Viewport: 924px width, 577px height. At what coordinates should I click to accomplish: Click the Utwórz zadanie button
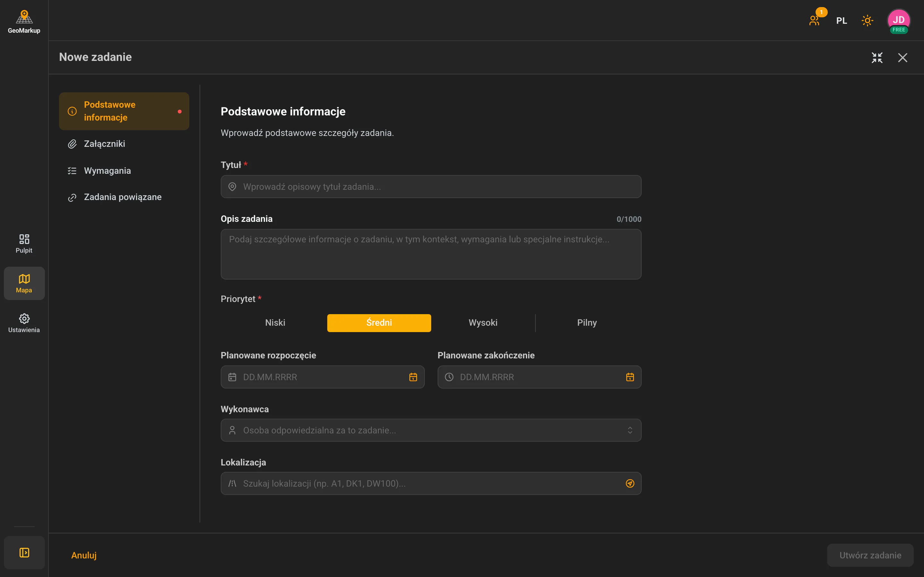(870, 555)
